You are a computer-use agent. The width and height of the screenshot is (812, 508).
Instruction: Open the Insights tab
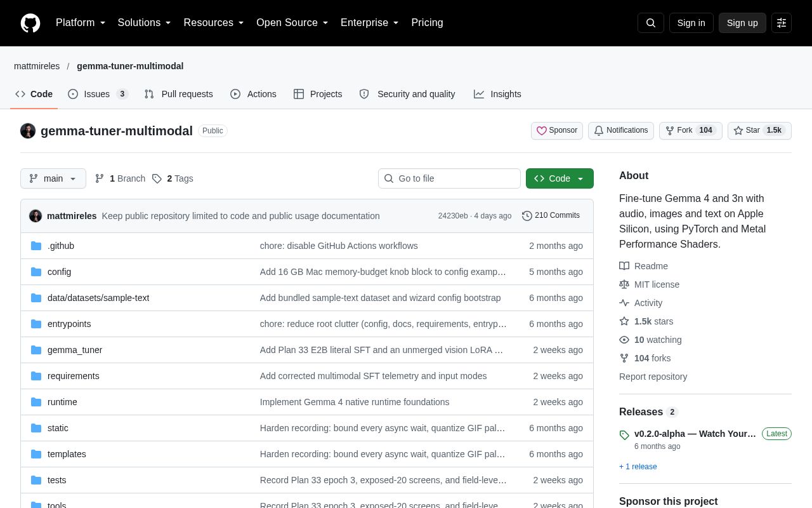tap(497, 94)
